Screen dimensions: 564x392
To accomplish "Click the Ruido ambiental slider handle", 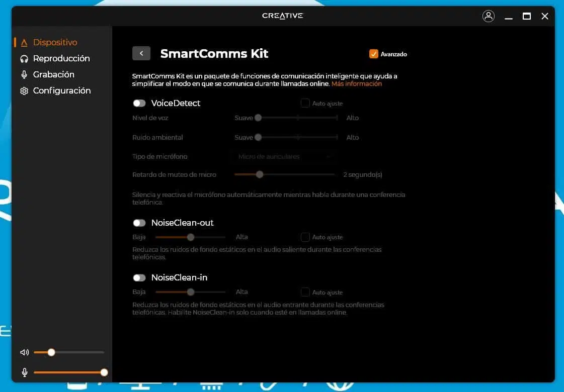I will click(x=258, y=137).
